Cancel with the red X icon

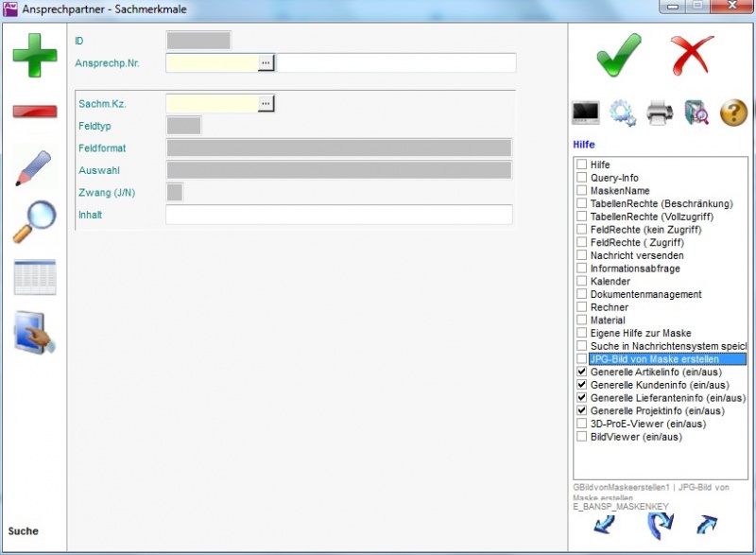tap(692, 55)
